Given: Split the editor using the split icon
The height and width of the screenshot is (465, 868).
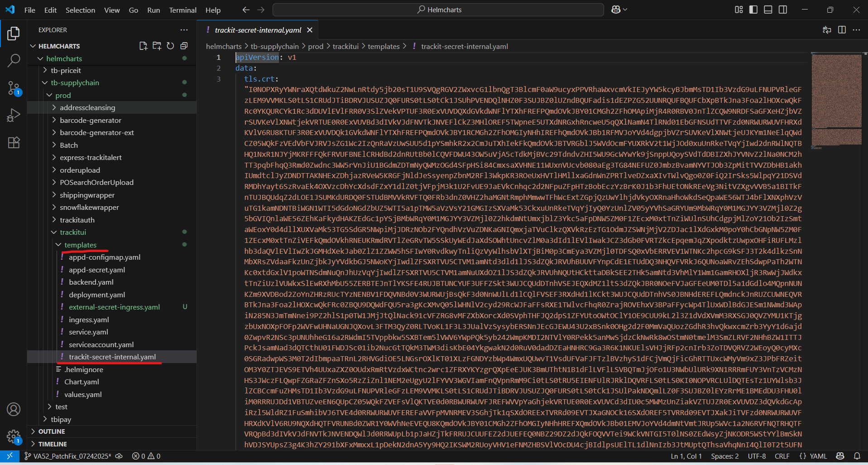Looking at the screenshot, I should [842, 30].
